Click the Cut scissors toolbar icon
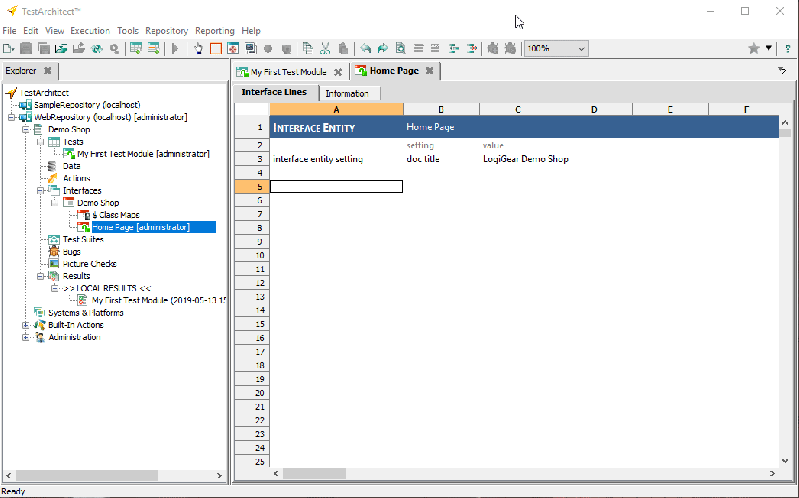The width and height of the screenshot is (799, 498). [325, 48]
